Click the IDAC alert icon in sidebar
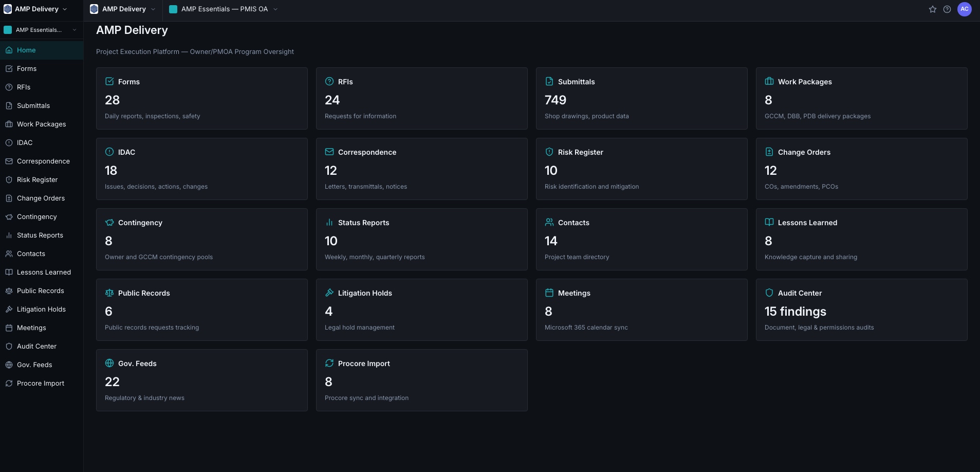Screen dimensions: 980x472 9,142
